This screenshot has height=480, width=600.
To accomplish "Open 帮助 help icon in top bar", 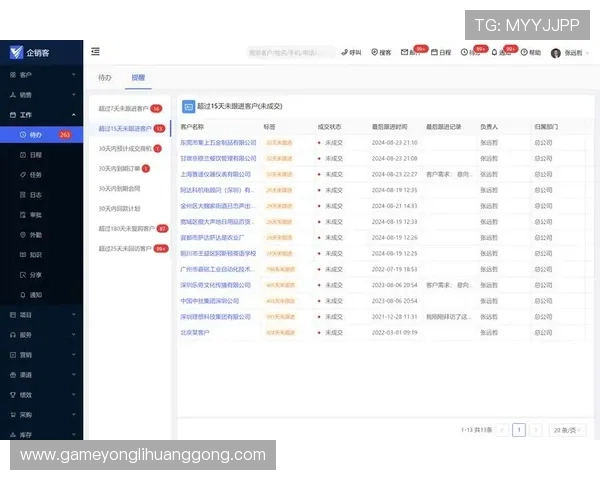I will (x=524, y=52).
